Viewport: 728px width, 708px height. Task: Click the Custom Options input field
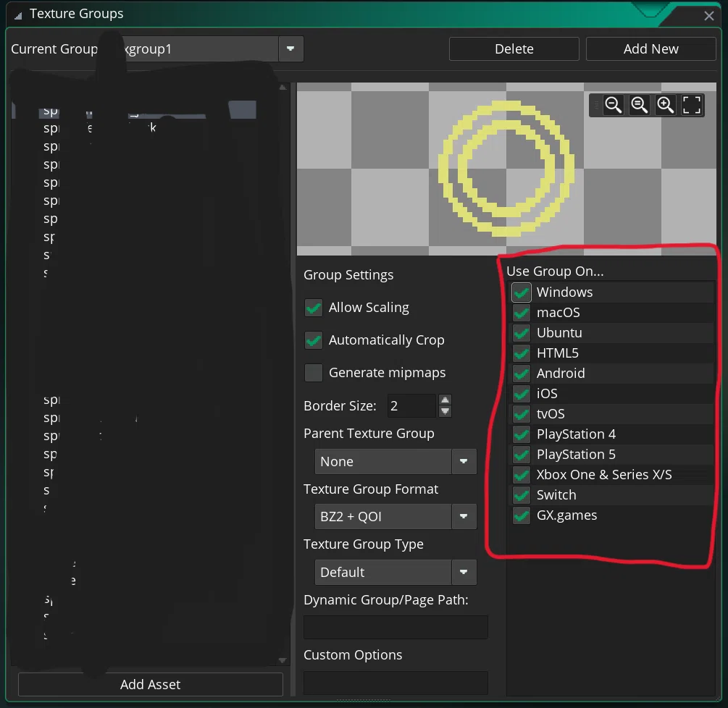(396, 683)
